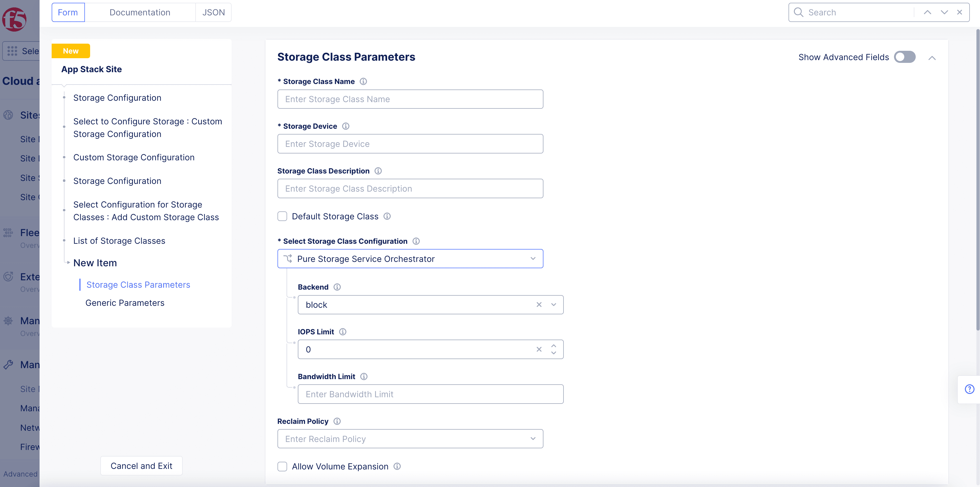Click the Cancel and Exit button

point(141,466)
